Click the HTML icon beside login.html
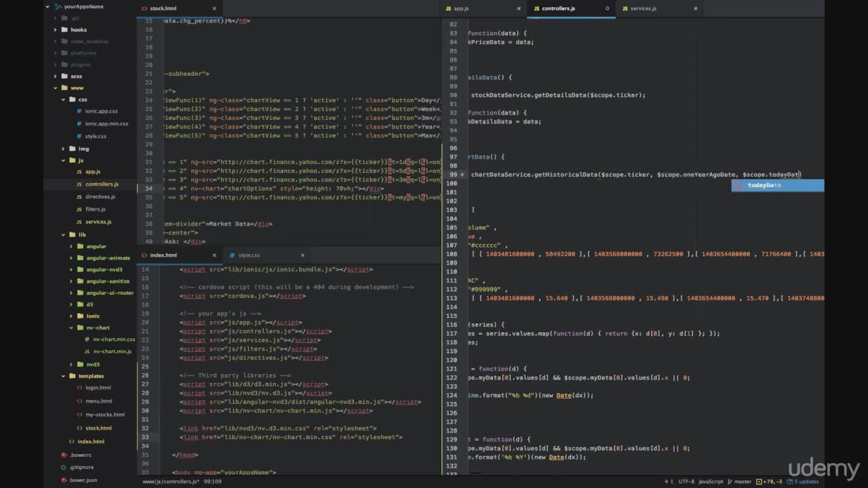Viewport: 868px width, 488px height. point(79,388)
